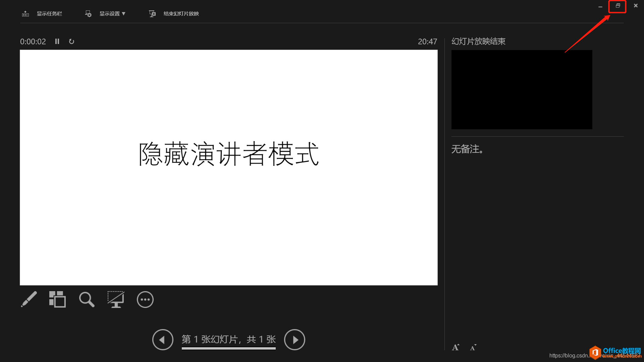The height and width of the screenshot is (362, 644).
Task: Click the 无备注 notes area
Action: [x=467, y=149]
